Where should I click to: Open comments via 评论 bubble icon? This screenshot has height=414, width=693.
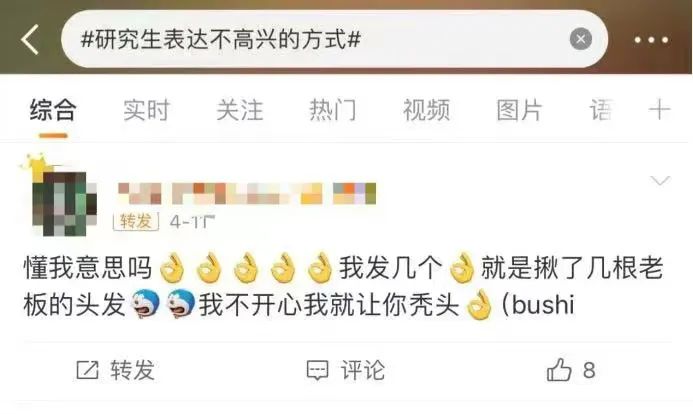[x=317, y=370]
